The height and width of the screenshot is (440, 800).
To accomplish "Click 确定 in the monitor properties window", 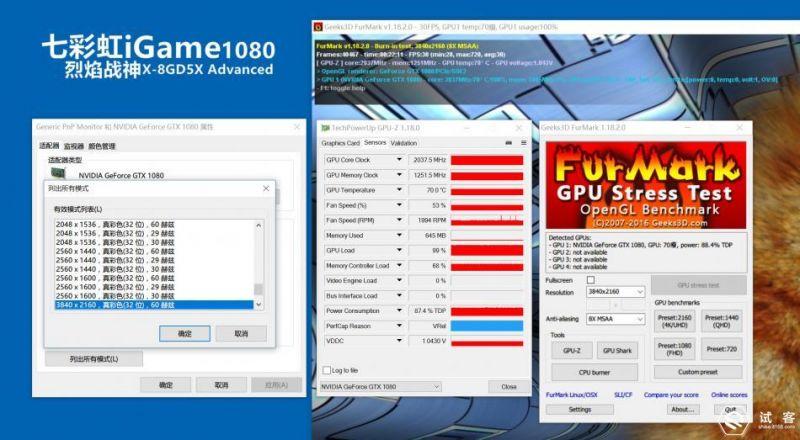I will (x=165, y=385).
